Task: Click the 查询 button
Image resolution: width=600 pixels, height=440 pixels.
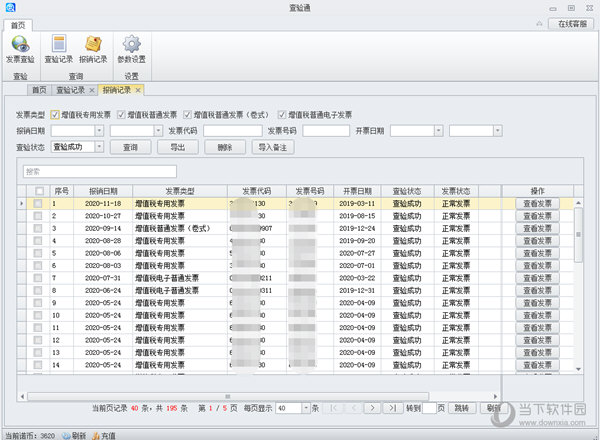Action: tap(130, 147)
